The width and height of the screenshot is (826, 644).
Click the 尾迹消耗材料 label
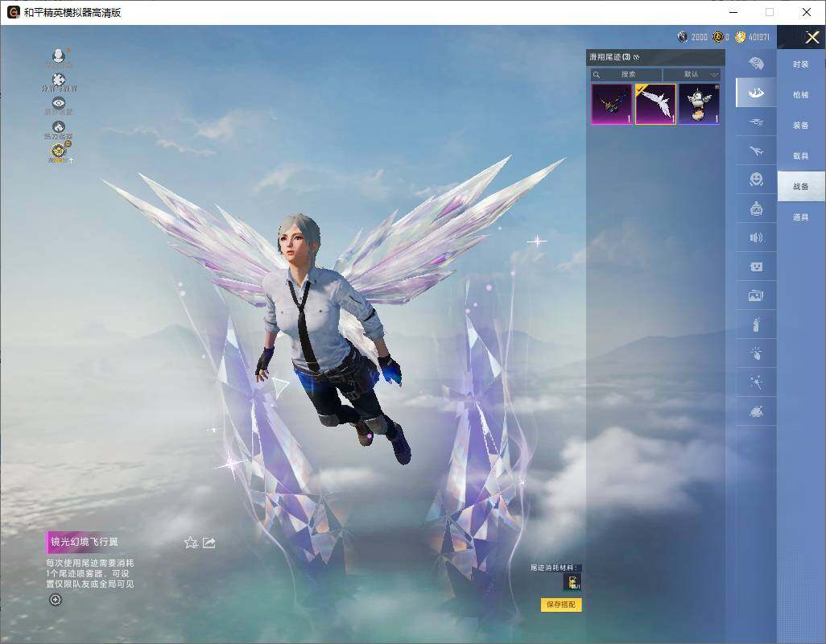pyautogui.click(x=555, y=568)
